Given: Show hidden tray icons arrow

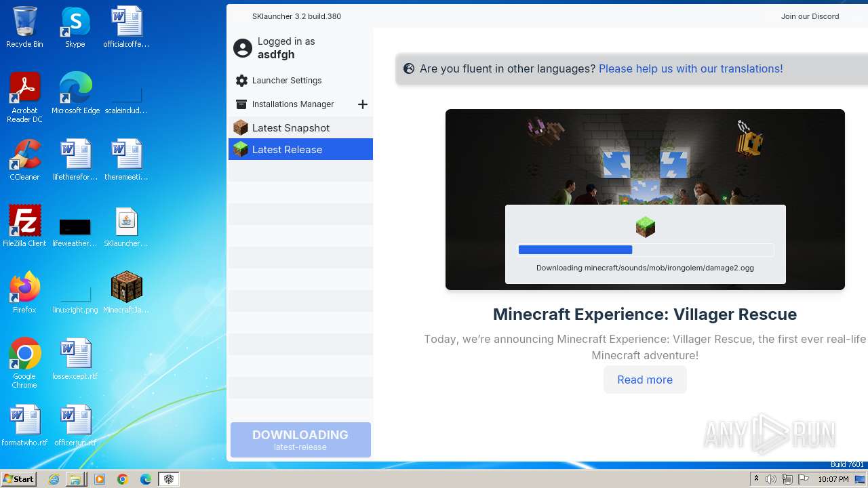Looking at the screenshot, I should [756, 479].
